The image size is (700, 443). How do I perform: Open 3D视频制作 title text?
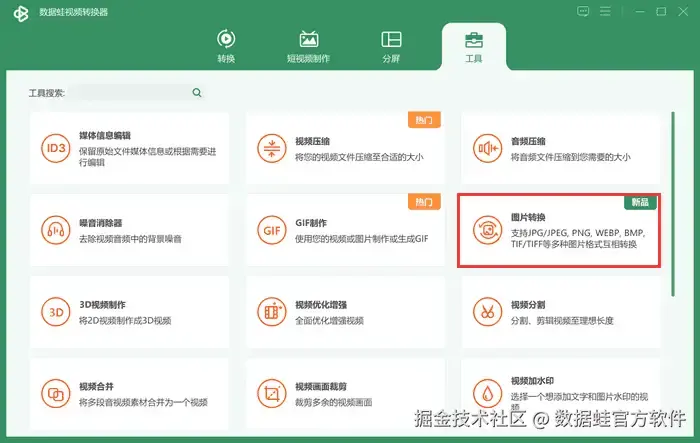click(102, 305)
